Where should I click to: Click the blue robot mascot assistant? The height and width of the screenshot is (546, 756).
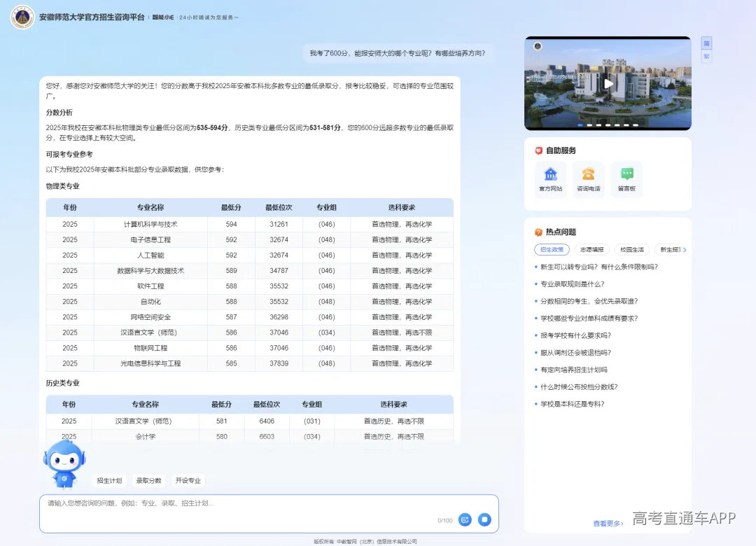click(x=64, y=463)
